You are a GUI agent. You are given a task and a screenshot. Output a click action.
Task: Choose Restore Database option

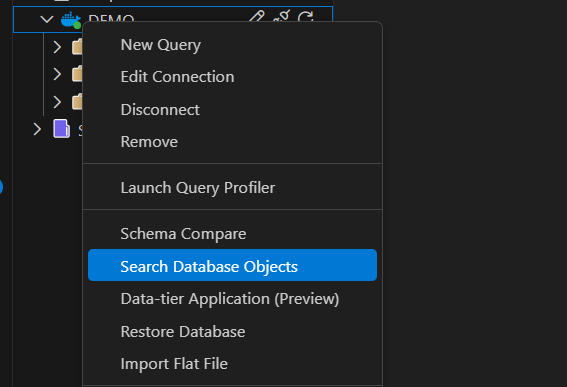(232, 332)
